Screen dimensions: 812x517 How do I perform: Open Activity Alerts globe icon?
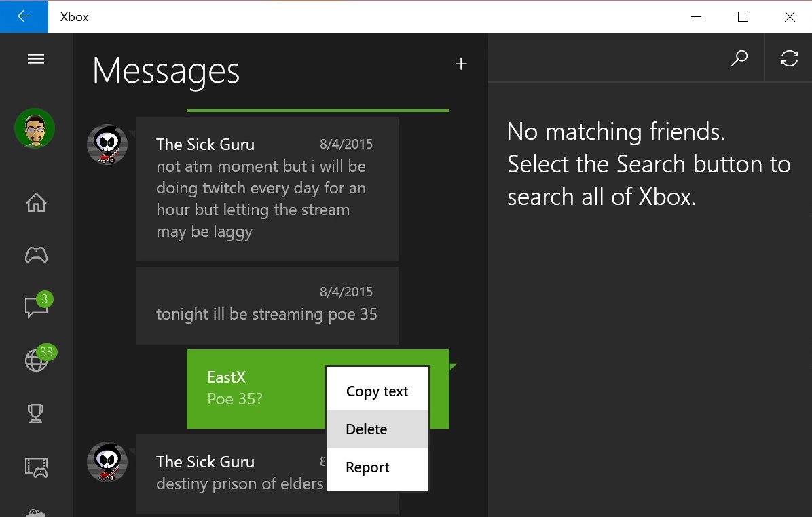tap(36, 361)
